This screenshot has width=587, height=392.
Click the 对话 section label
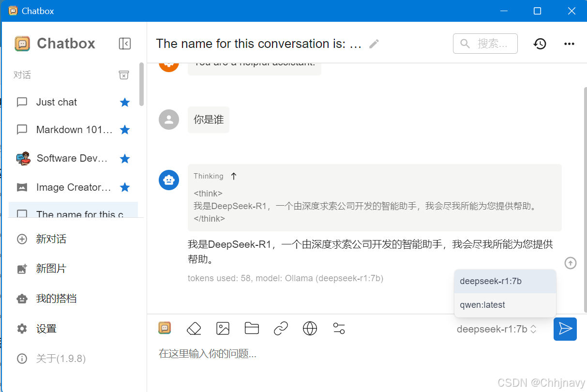(22, 75)
